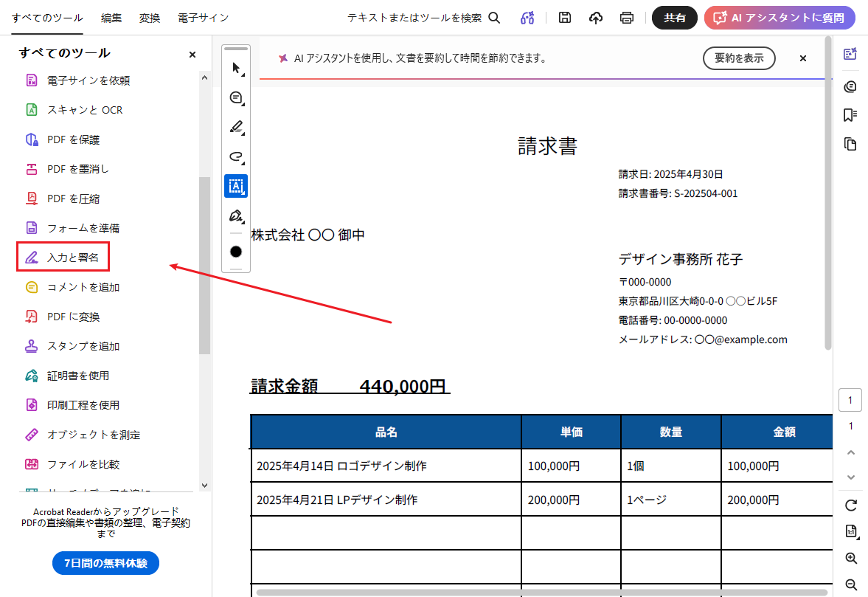
Task: Open ファイルを比較 tool
Action: [x=72, y=465]
